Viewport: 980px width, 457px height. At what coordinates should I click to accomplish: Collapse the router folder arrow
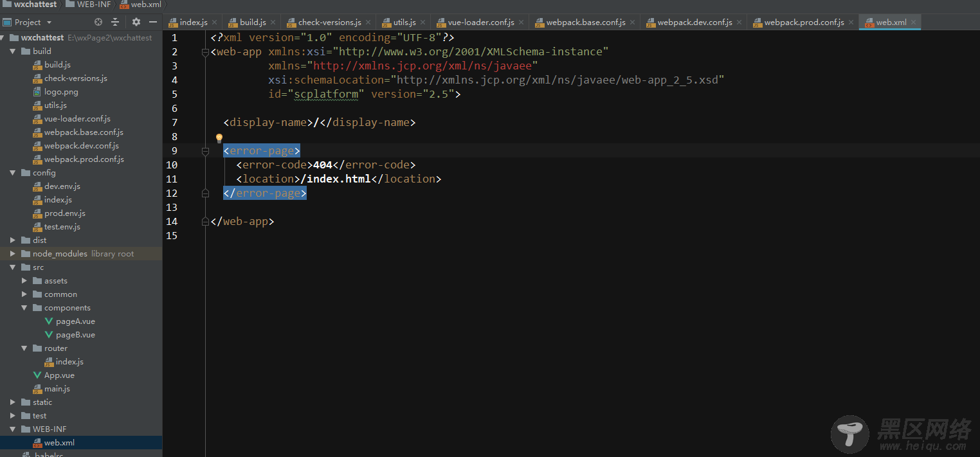[24, 348]
